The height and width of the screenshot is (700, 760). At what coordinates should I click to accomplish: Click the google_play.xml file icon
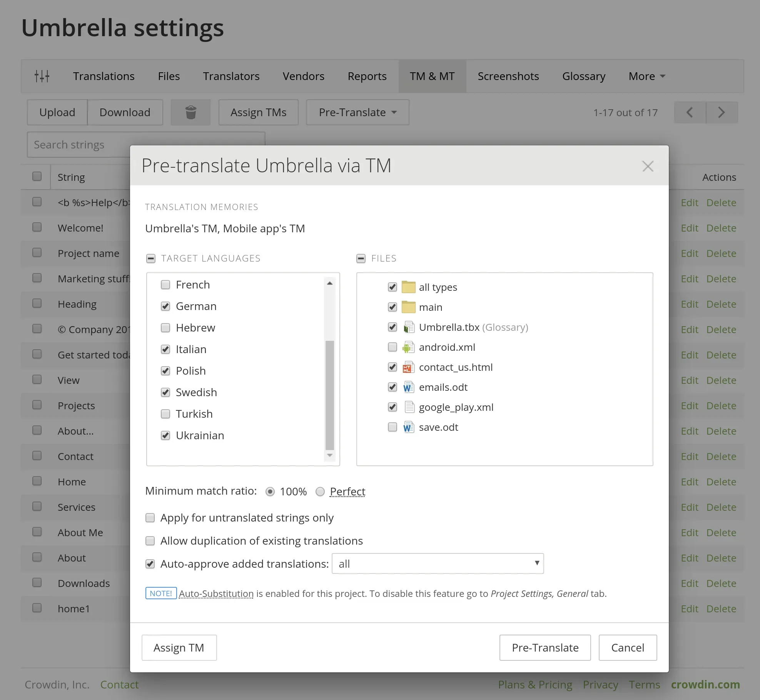click(409, 407)
